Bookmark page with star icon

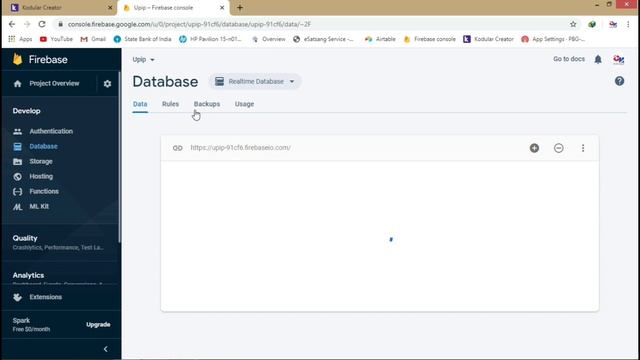(x=573, y=24)
